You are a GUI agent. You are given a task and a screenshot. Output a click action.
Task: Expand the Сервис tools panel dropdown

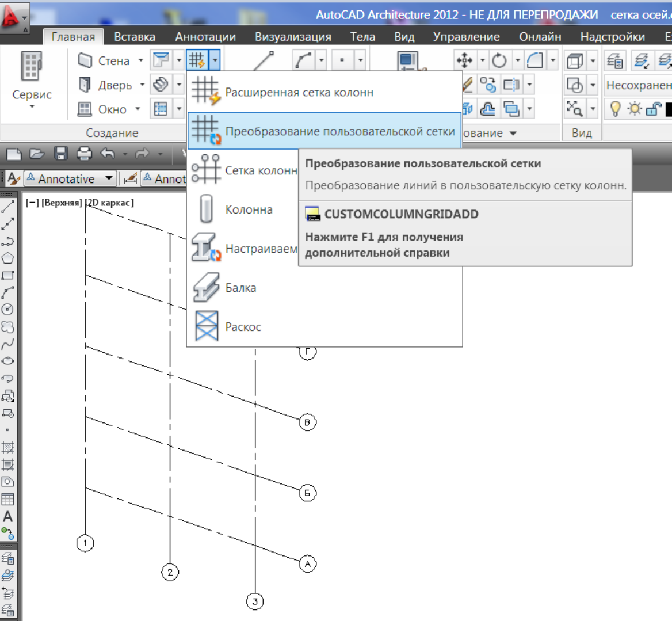[32, 106]
